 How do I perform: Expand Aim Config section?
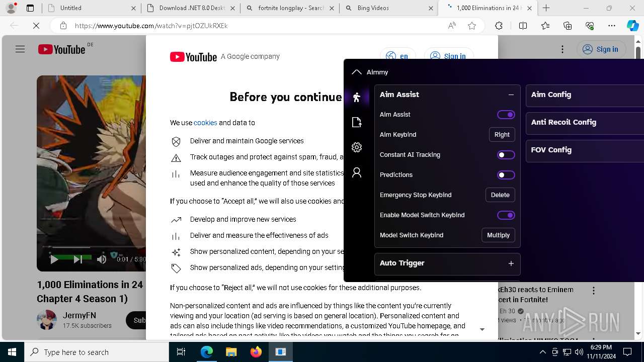point(585,95)
